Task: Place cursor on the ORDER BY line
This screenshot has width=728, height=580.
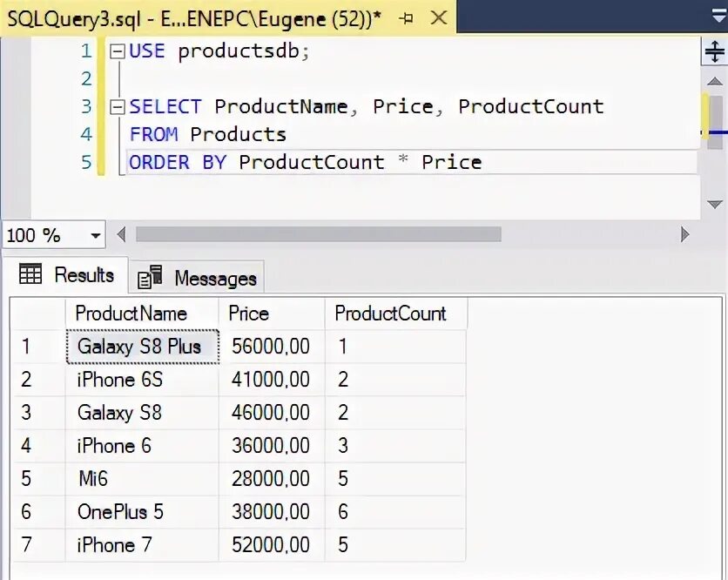Action: pos(306,163)
